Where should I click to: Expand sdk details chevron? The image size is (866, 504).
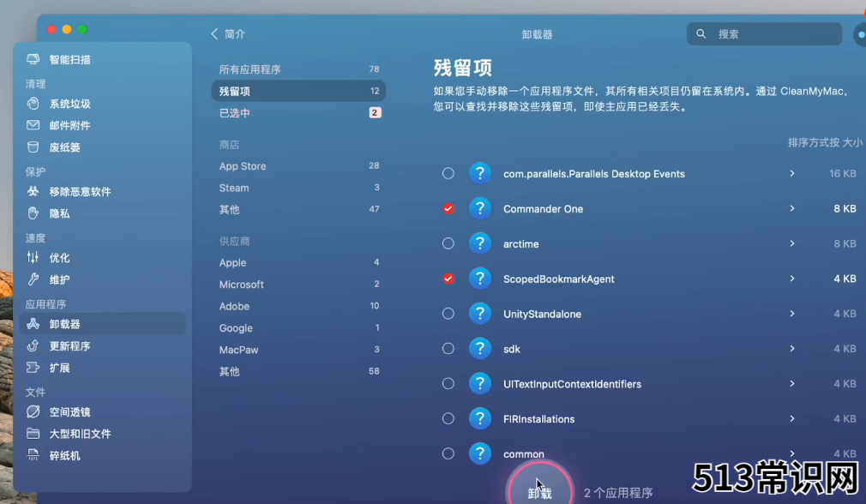point(792,348)
